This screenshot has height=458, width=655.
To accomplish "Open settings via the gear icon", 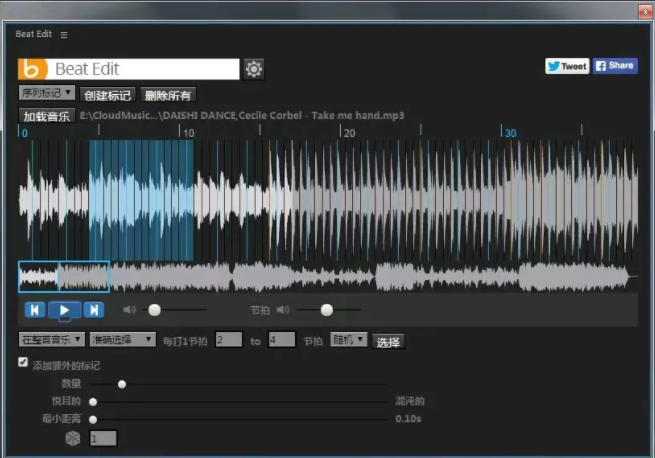I will [x=254, y=69].
